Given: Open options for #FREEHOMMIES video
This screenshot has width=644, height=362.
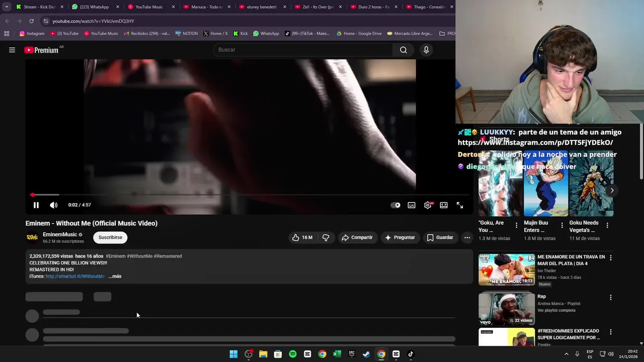Looking at the screenshot, I should click(x=611, y=332).
